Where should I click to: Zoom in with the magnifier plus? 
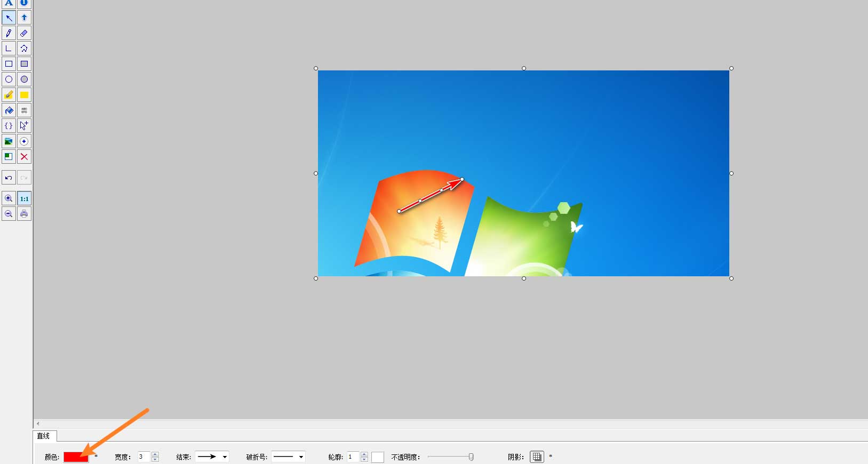tap(9, 198)
